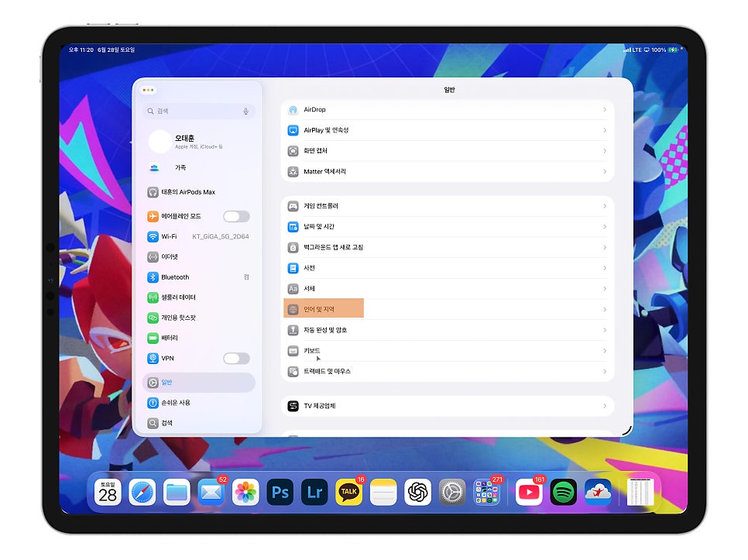Click the 개인용 핫스팟 sidebar icon
This screenshot has height=560, width=748.
click(153, 318)
